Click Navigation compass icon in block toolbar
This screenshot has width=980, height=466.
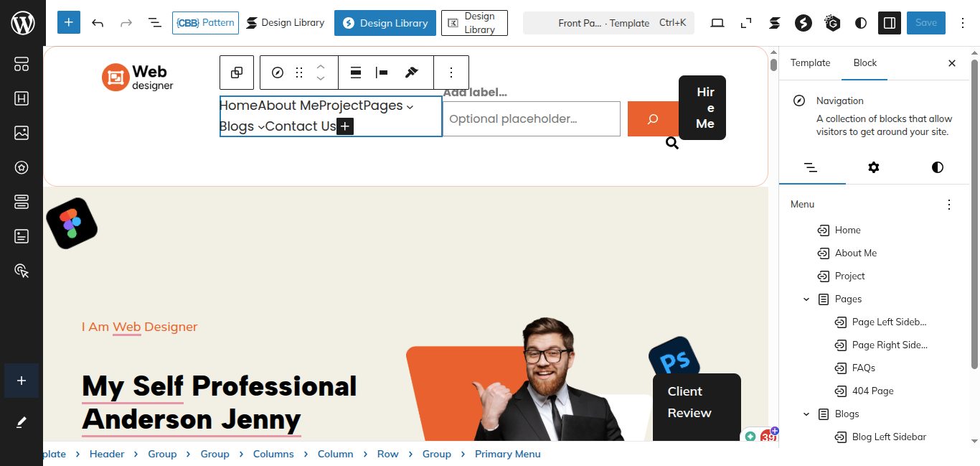pos(278,73)
